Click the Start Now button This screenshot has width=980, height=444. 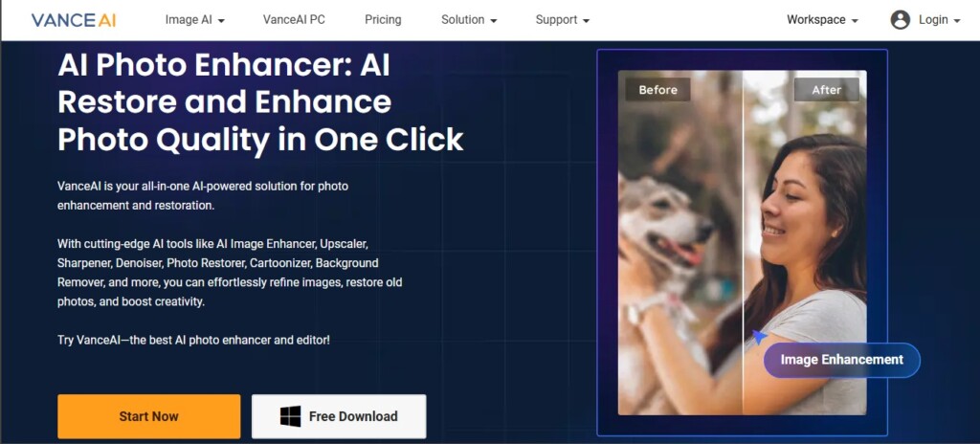pos(148,416)
